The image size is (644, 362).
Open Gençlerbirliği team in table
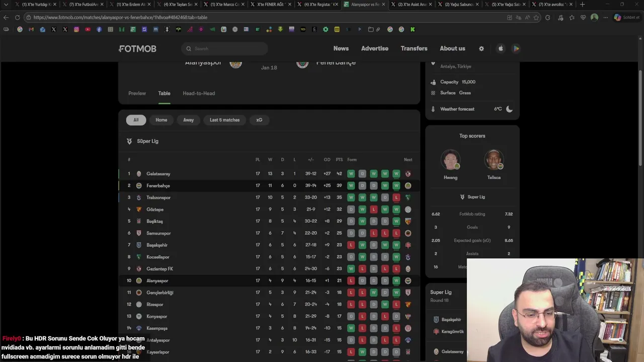[x=160, y=293]
